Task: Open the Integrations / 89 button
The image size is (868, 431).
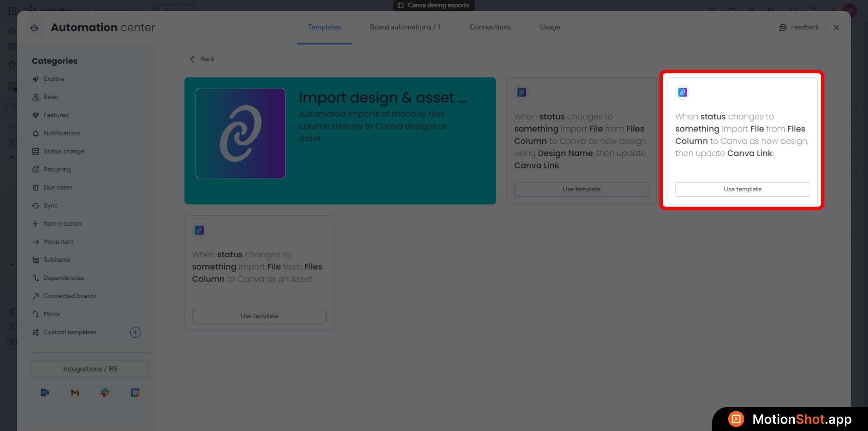Action: pos(90,369)
